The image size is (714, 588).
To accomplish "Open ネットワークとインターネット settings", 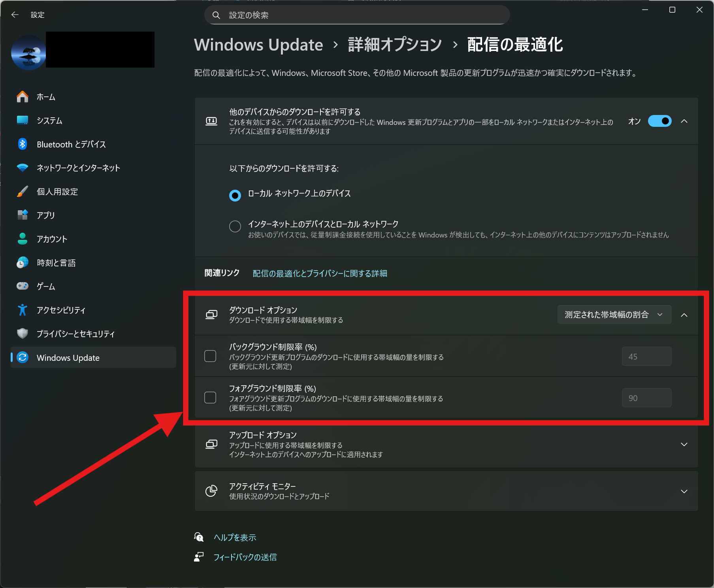I will tap(93, 168).
